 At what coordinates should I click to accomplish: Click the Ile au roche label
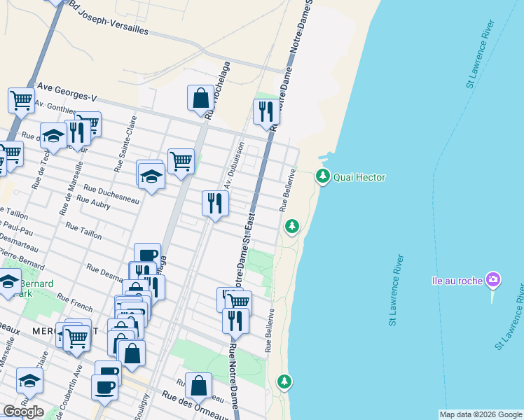(x=457, y=281)
